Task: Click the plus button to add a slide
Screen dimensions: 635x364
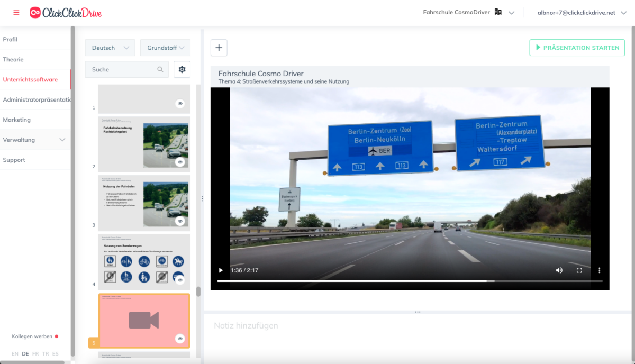Action: (219, 48)
